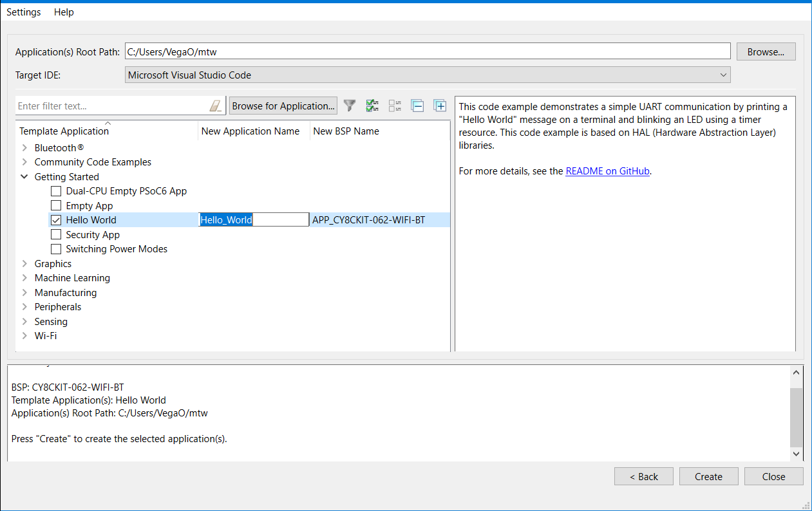Click Browse for Application... button
Viewport: 812px width, 511px height.
[x=283, y=106]
